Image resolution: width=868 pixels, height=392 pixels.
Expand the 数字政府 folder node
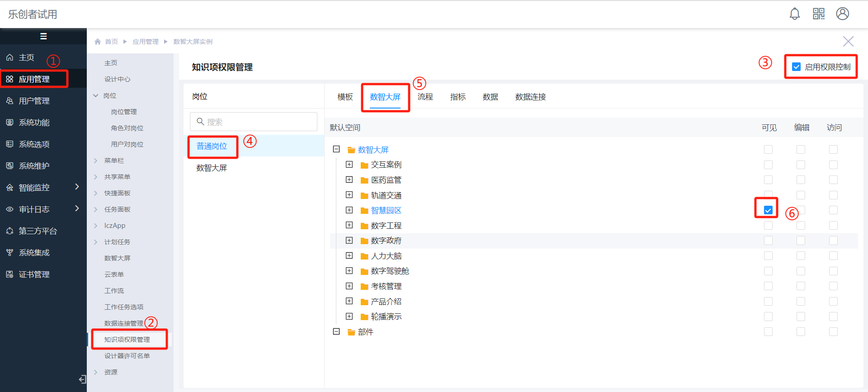point(349,241)
